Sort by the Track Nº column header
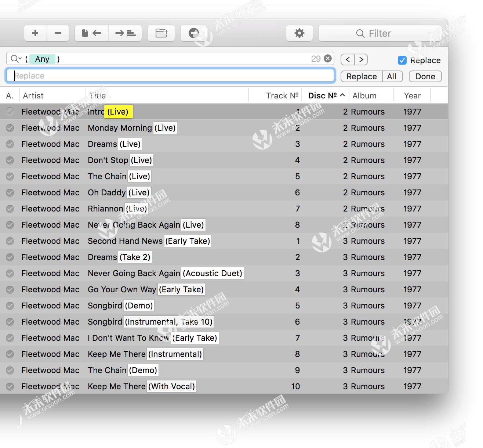This screenshot has width=483, height=448. coord(275,95)
